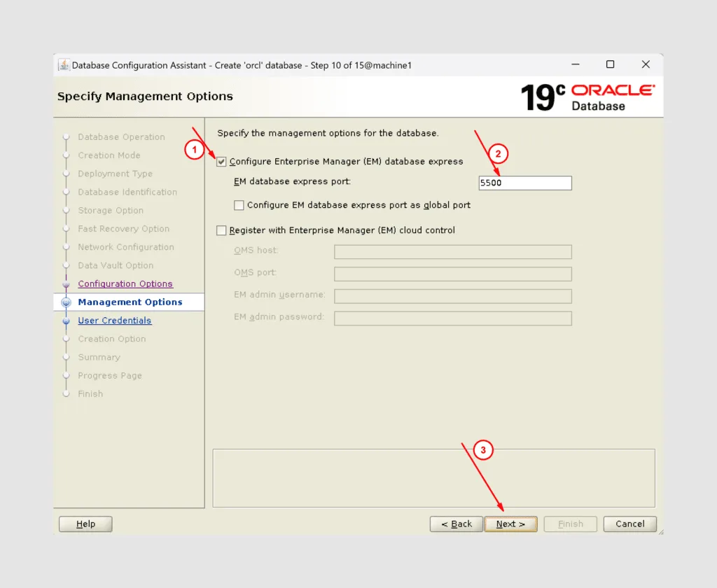Click the 'OMS port:' label
The width and height of the screenshot is (717, 588).
(x=255, y=272)
